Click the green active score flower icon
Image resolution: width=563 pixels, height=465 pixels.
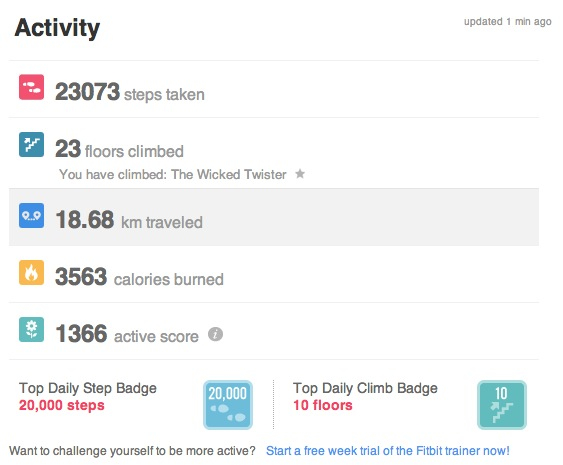(32, 330)
